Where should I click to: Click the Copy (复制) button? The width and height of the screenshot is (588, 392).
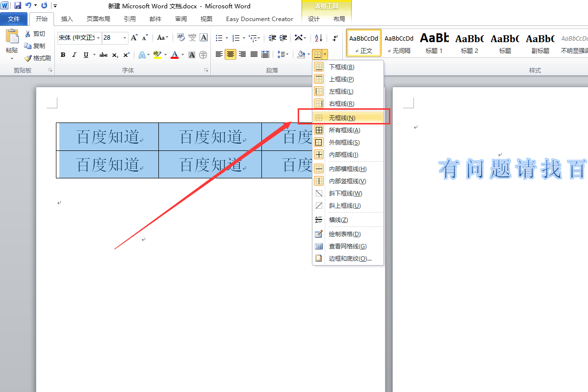click(35, 46)
